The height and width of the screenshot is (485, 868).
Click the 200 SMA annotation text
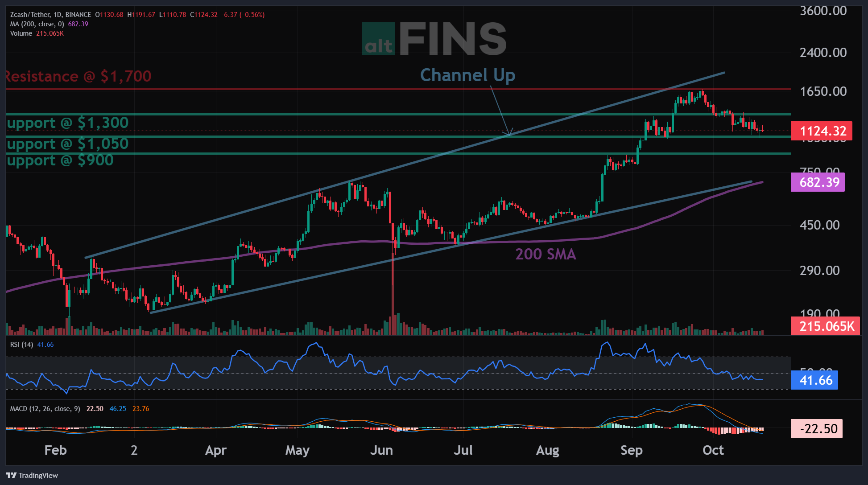coord(546,254)
